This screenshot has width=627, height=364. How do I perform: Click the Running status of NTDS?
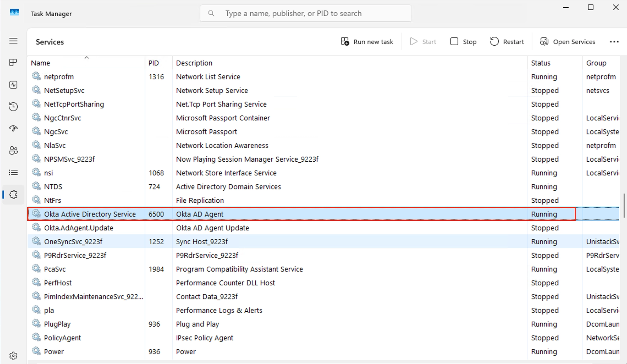[544, 187]
